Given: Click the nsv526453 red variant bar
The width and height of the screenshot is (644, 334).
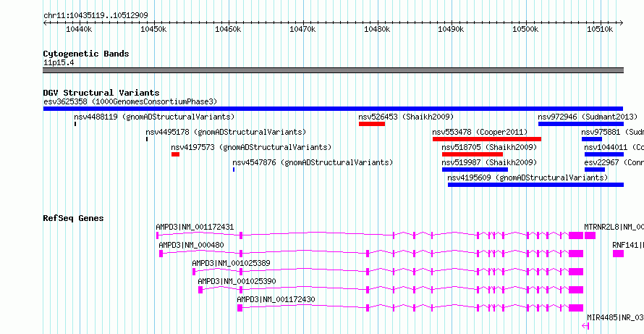Looking at the screenshot, I should pos(372,124).
